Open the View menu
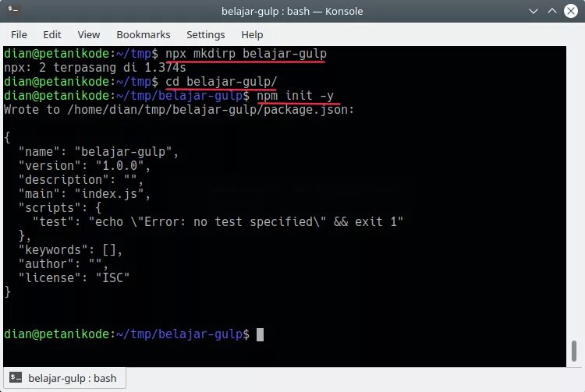Screen dimensions: 585x392 point(88,34)
